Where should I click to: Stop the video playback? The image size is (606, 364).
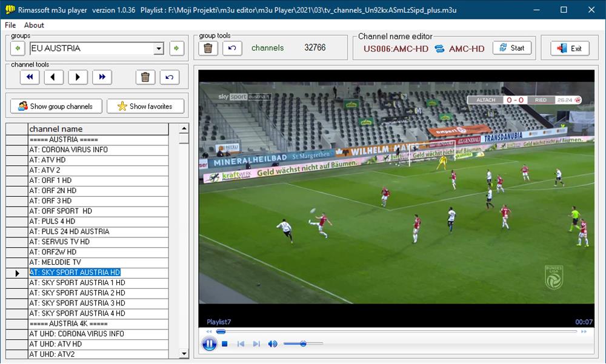click(224, 344)
